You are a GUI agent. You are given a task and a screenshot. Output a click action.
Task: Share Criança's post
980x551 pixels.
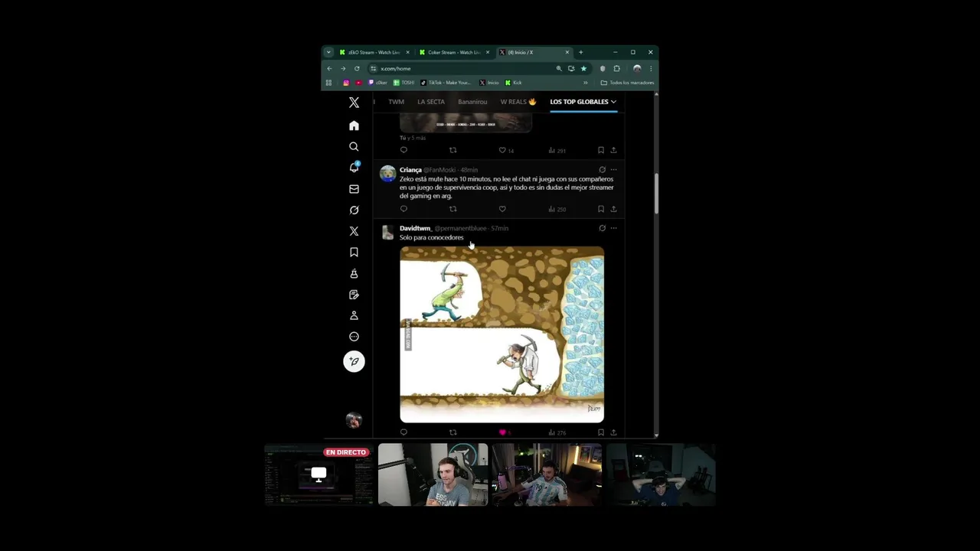pos(613,209)
